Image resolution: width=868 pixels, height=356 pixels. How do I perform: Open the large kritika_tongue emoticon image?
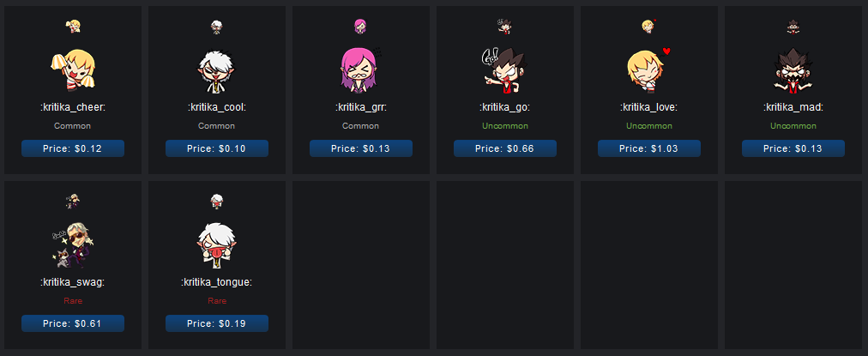point(217,244)
